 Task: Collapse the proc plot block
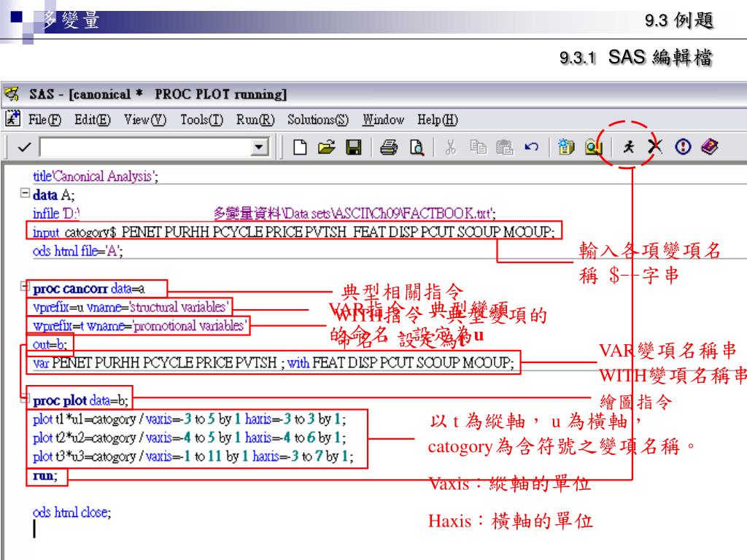pyautogui.click(x=24, y=397)
